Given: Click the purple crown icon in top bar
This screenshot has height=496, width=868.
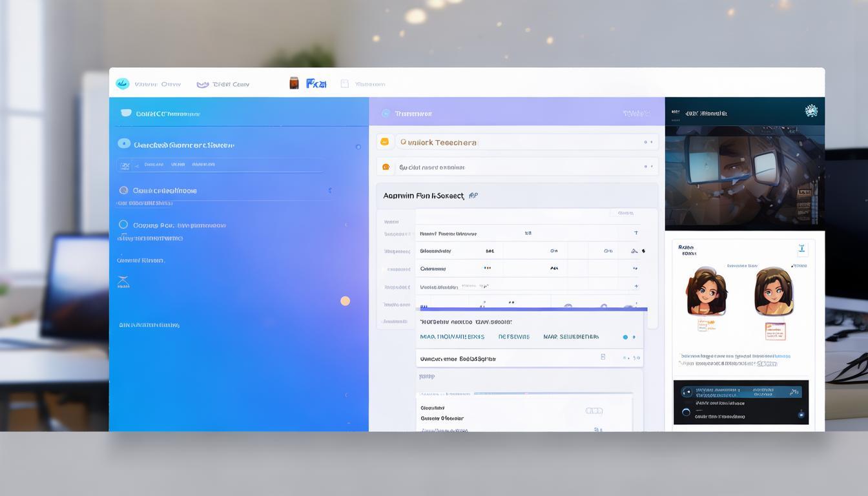Looking at the screenshot, I should tap(202, 84).
